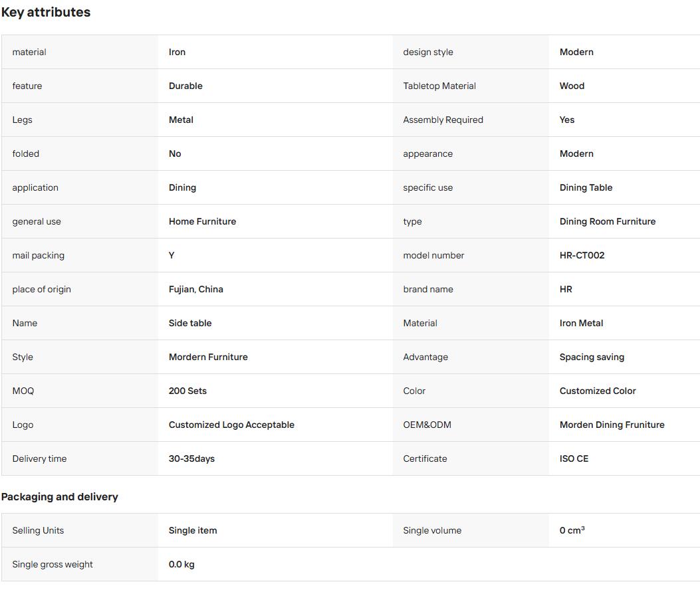Click Customized Logo Acceptable text
The width and height of the screenshot is (700, 600).
coord(231,425)
